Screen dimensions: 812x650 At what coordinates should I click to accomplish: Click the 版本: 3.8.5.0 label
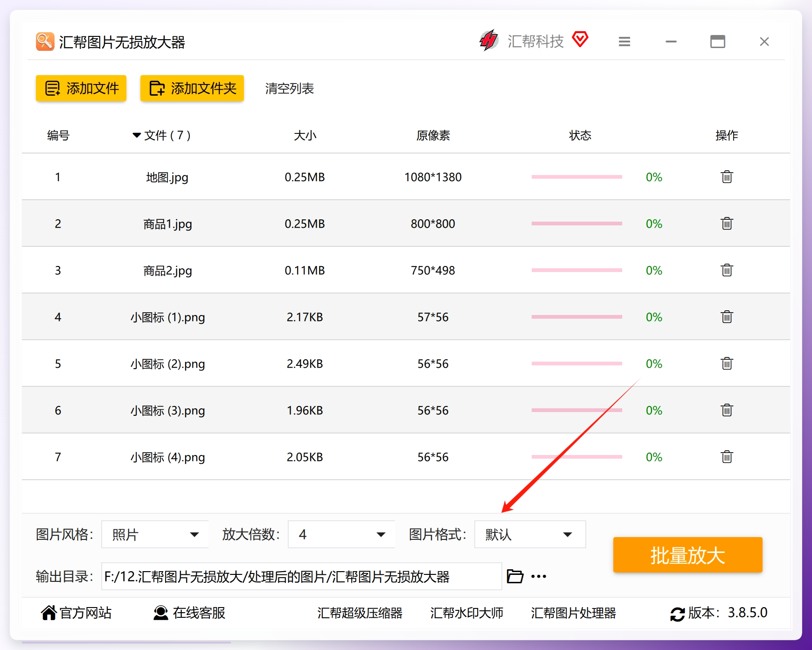(728, 613)
